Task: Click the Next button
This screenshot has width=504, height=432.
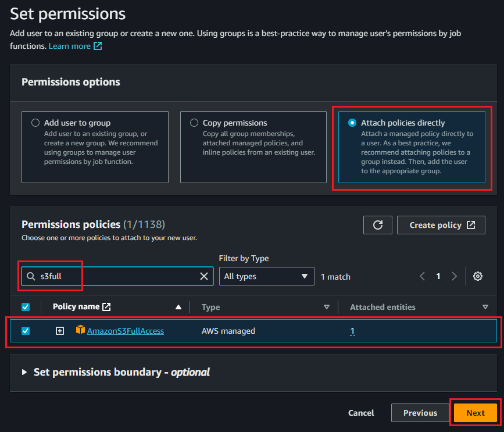Action: tap(475, 413)
